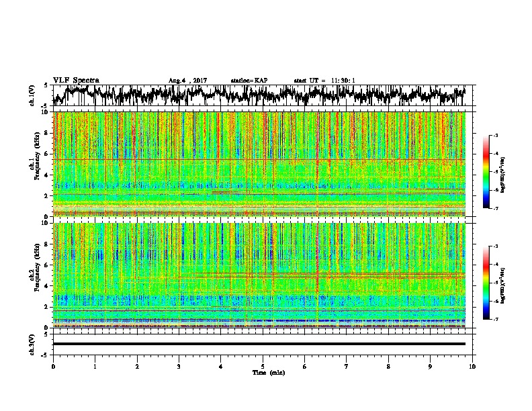Click inside the ch.2 spectrogram panel

click(x=259, y=275)
